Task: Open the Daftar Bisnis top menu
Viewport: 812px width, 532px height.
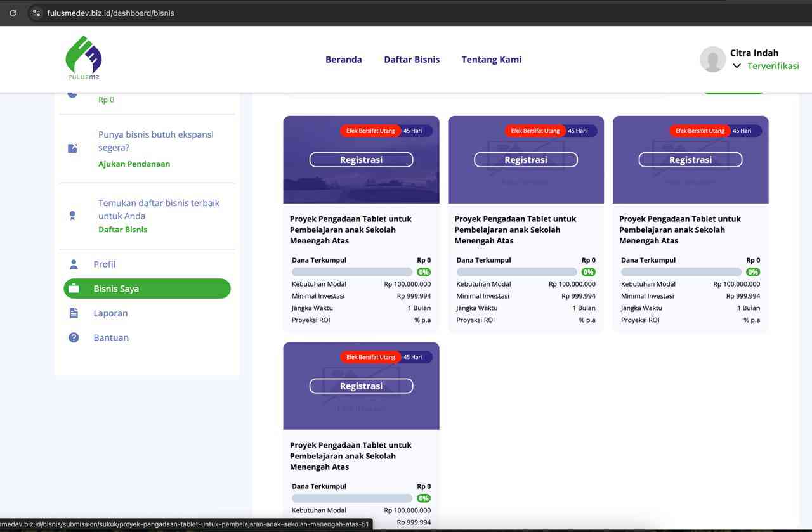Action: pyautogui.click(x=412, y=60)
